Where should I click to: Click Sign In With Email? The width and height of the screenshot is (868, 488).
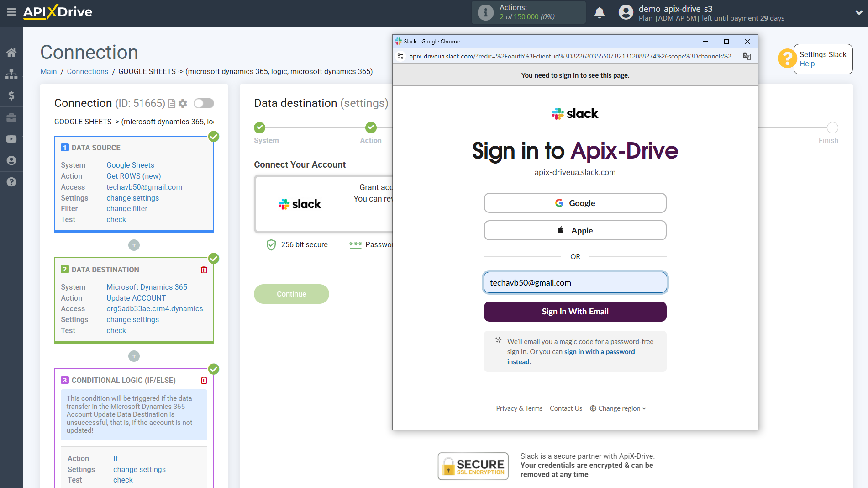[x=575, y=312]
